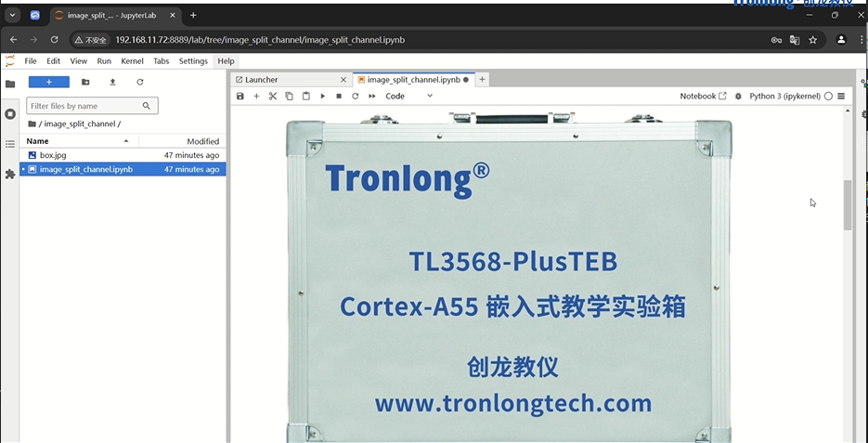Image resolution: width=868 pixels, height=443 pixels.
Task: Click the image_split_channel breadcrumb folder
Action: click(x=80, y=124)
